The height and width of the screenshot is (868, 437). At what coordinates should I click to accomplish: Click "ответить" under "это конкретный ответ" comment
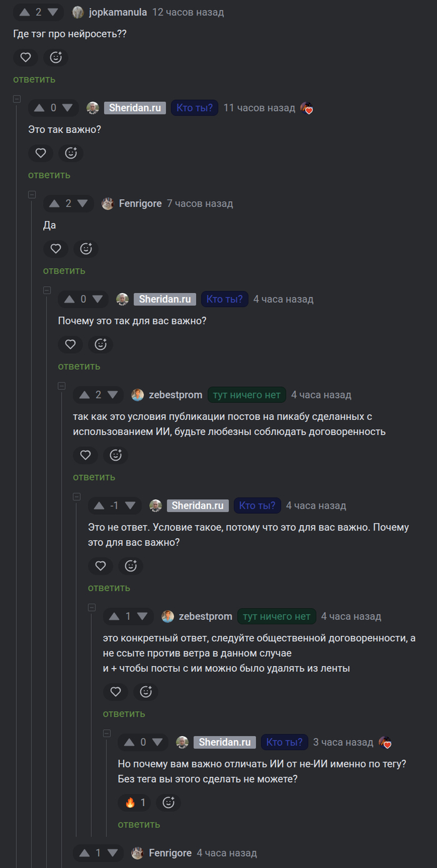click(124, 713)
